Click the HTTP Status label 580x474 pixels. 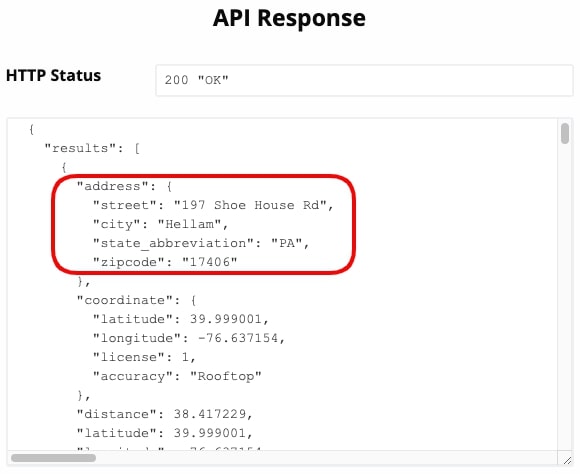[54, 75]
